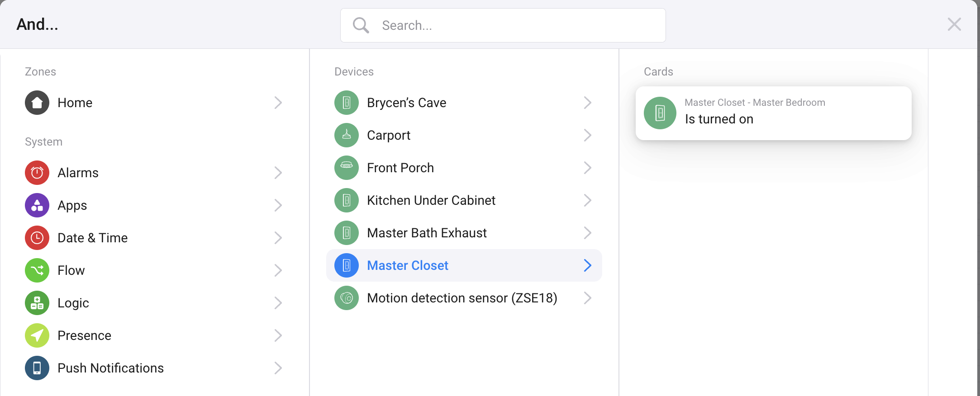980x396 pixels.
Task: Close the And... dialog
Action: [x=954, y=24]
